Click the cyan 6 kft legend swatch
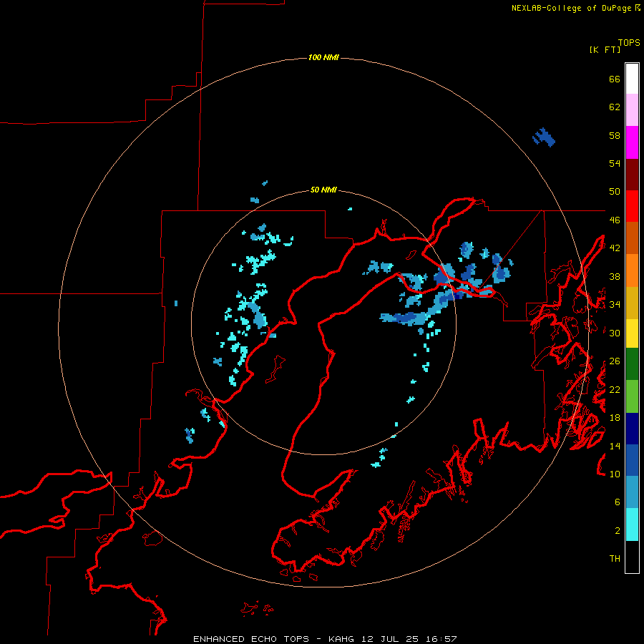Screen dimensions: 644x644 point(632,525)
